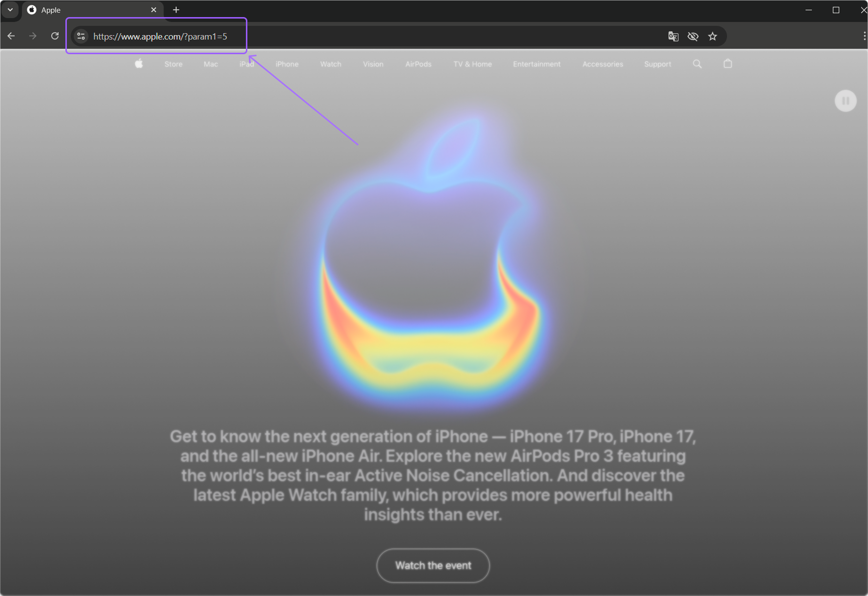Click the Apple favicon in the tab
The height and width of the screenshot is (596, 868).
coord(32,10)
